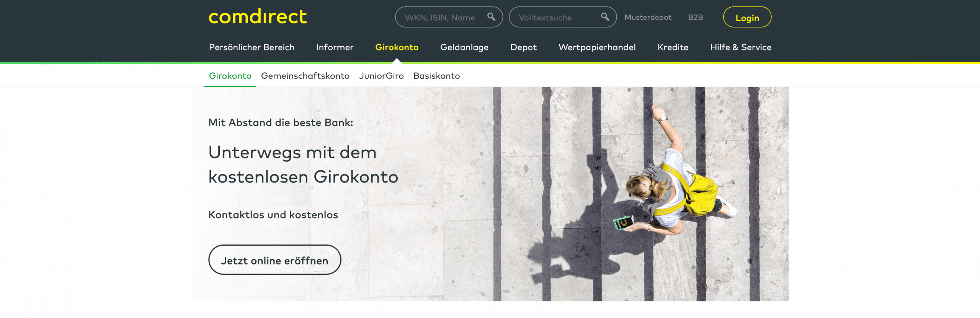This screenshot has height=318, width=980.
Task: Open the Wertpapierhandel menu
Action: pyautogui.click(x=597, y=47)
